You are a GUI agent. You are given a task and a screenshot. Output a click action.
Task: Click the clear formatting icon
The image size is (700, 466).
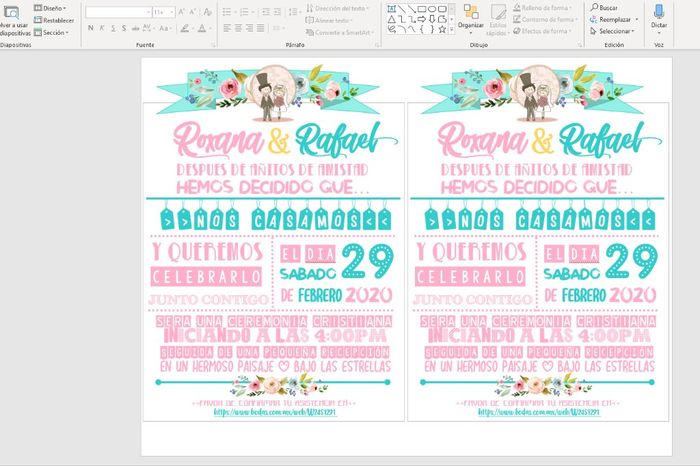pos(208,12)
